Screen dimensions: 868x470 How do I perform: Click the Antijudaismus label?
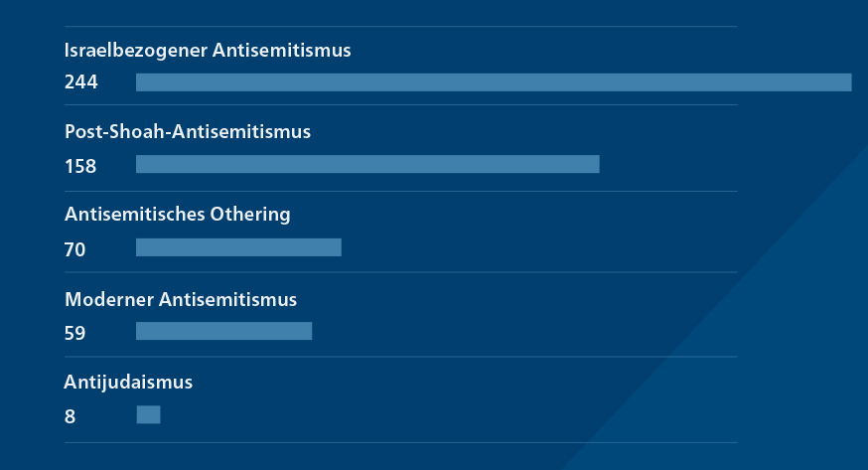tap(128, 383)
